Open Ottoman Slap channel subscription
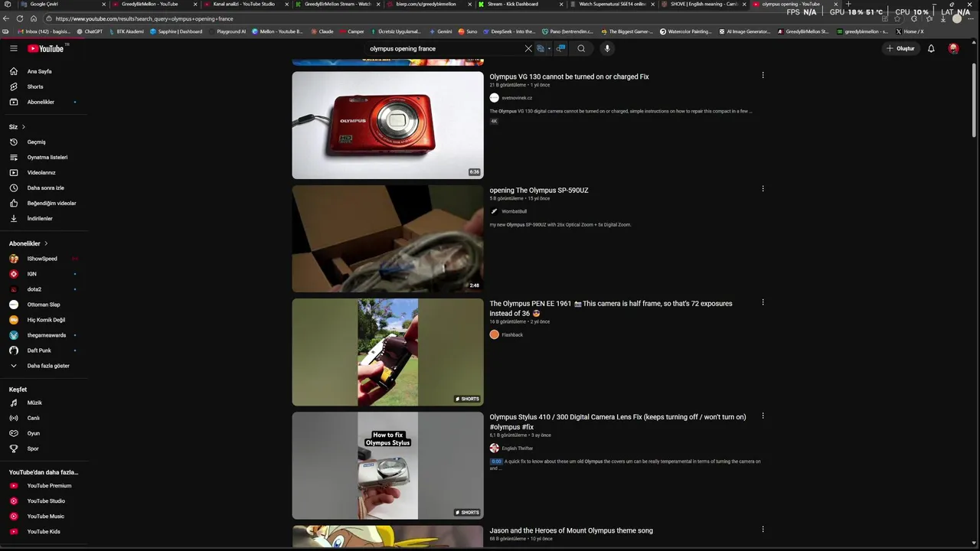 point(44,305)
